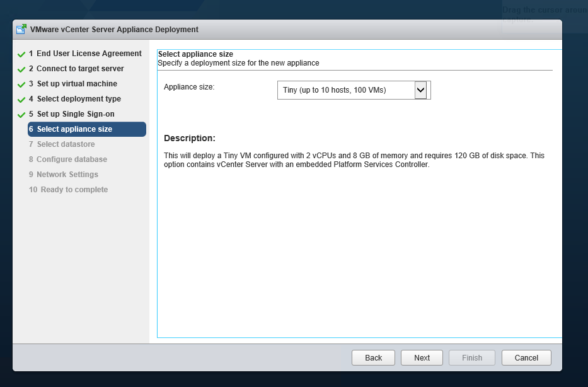
Task: Click Next to continue deployment
Action: pyautogui.click(x=422, y=358)
